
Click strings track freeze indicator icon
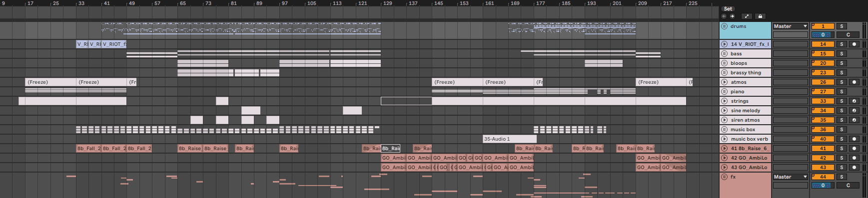pos(854,101)
